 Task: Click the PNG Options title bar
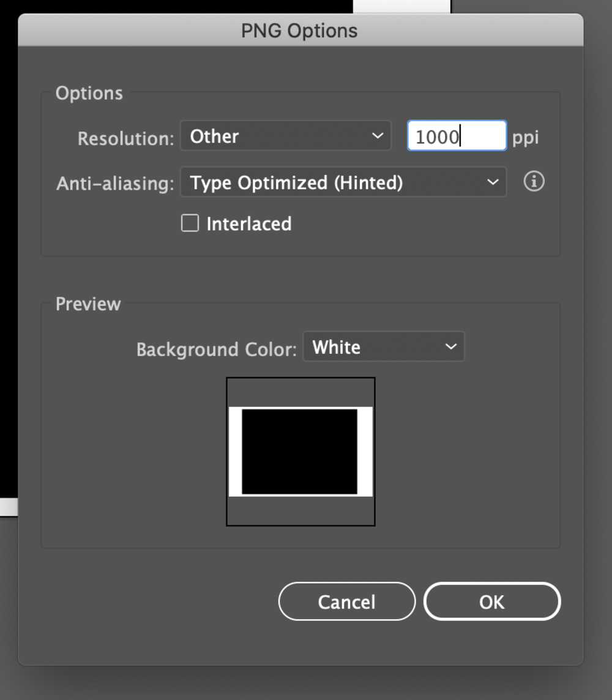[300, 31]
